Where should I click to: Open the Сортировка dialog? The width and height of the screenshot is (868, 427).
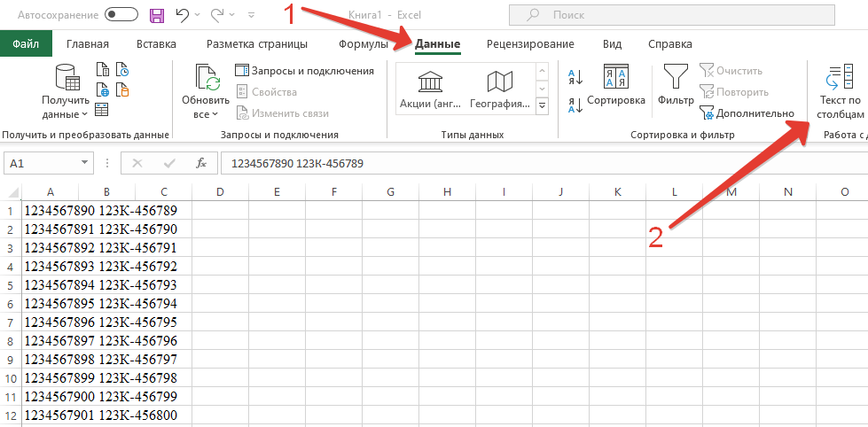point(616,85)
